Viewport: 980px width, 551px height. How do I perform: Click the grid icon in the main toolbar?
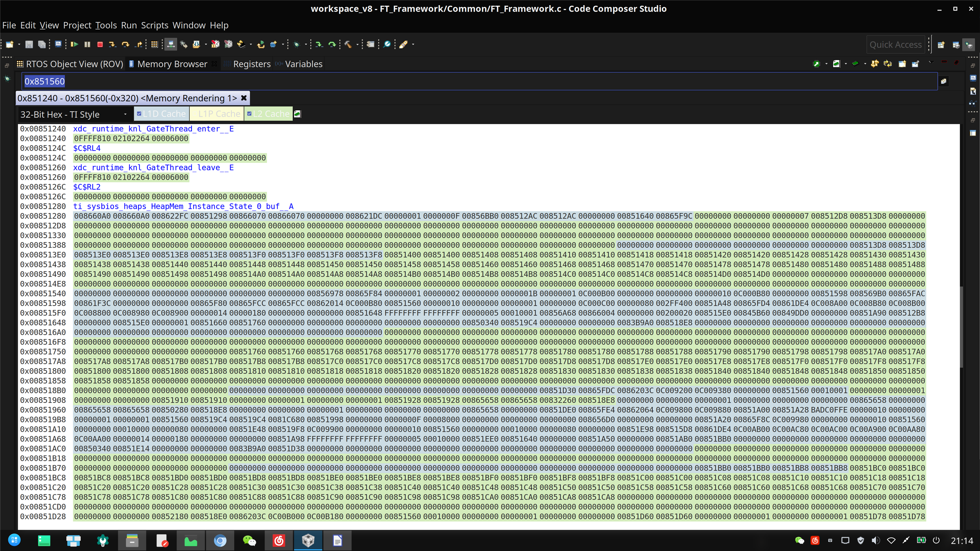154,44
